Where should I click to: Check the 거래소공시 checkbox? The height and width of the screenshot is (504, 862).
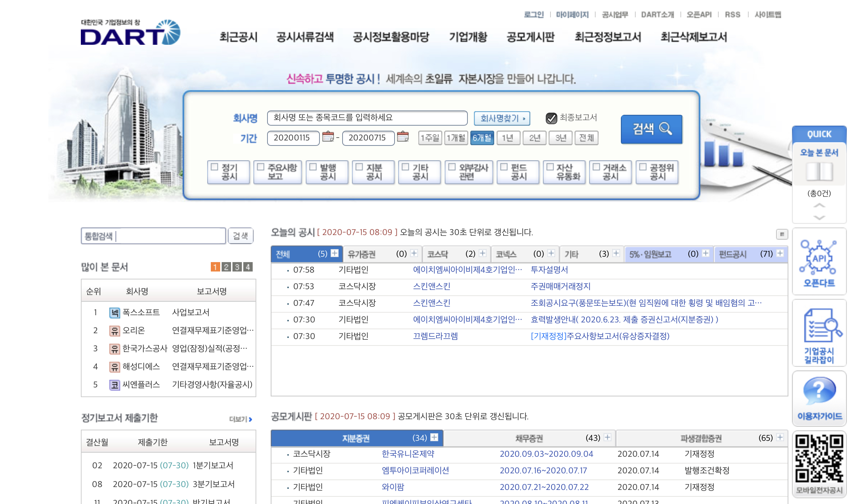tap(596, 167)
